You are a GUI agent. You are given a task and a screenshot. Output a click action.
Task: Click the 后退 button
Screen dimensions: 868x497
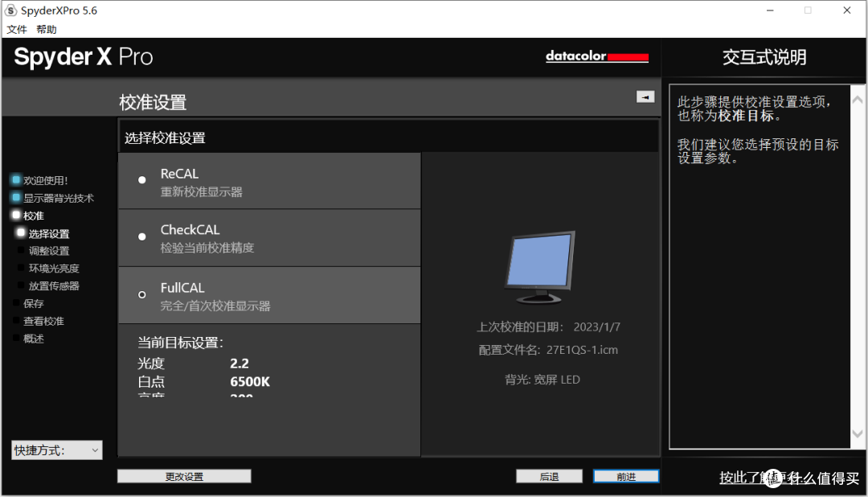pos(549,477)
